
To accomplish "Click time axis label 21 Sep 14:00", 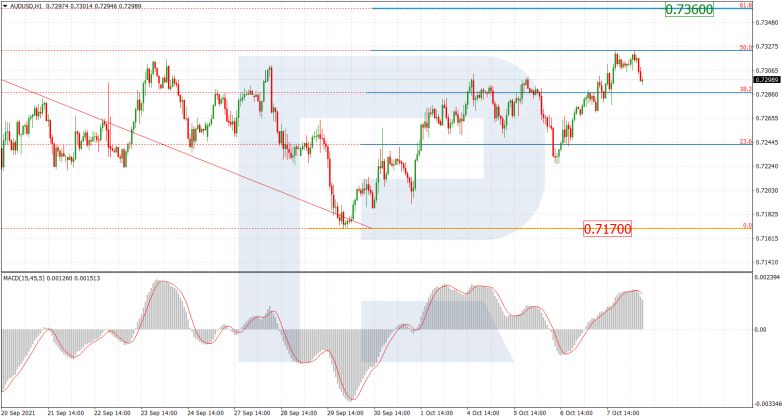I will click(x=66, y=413).
